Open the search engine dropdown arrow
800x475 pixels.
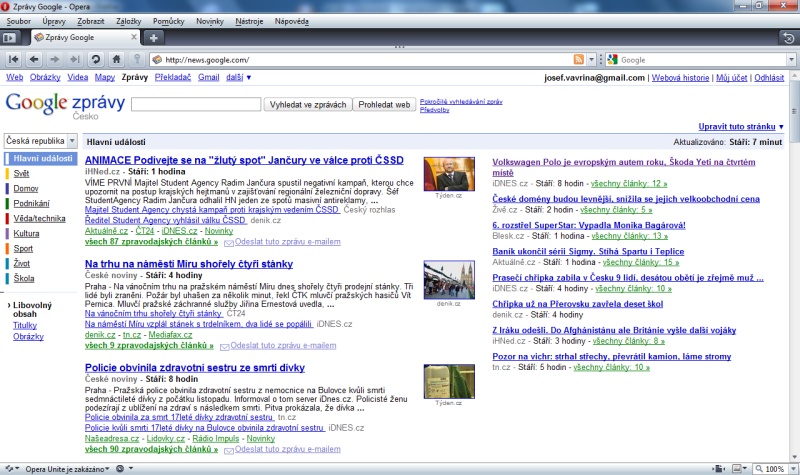point(791,60)
